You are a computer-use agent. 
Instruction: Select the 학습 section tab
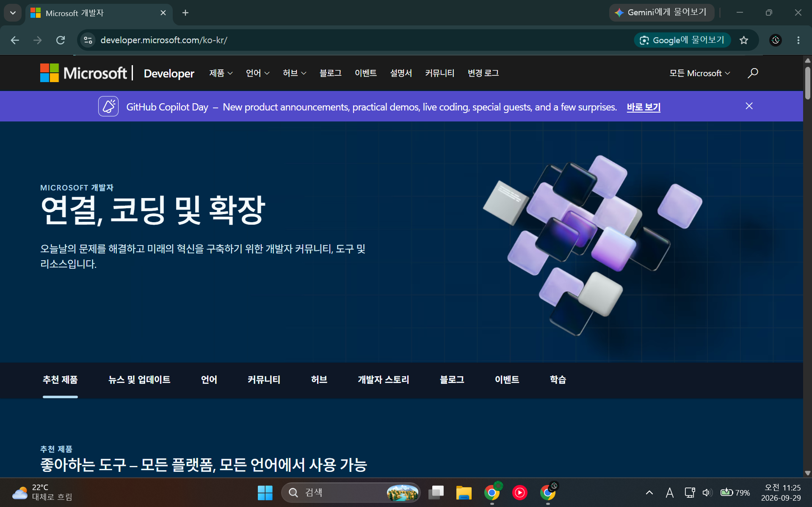point(558,380)
